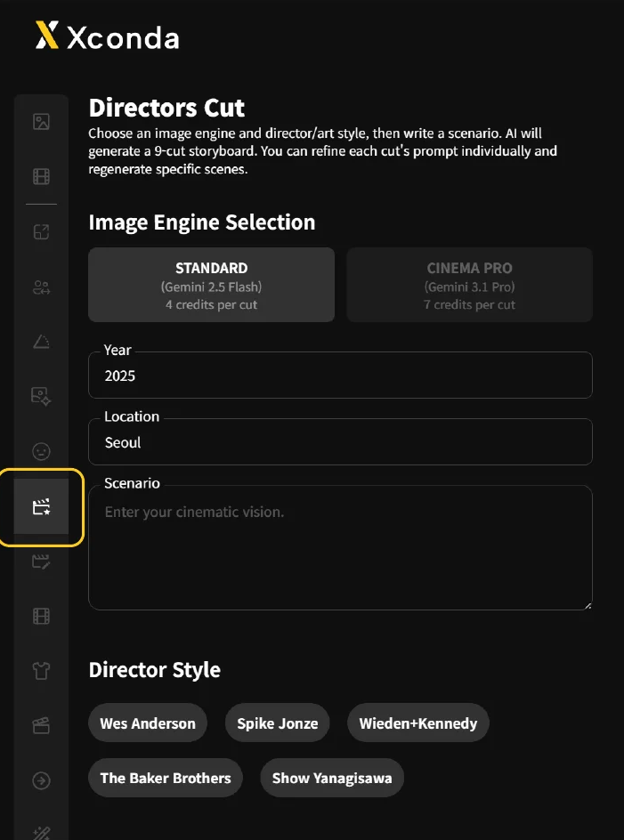
Task: Choose the Spike Jonze director style
Action: (277, 723)
